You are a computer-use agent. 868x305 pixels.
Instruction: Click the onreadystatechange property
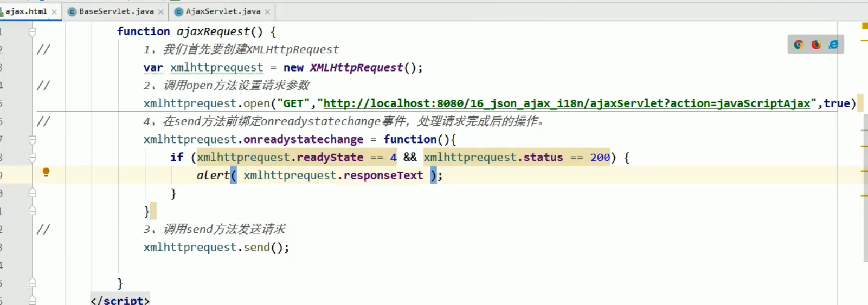pos(303,140)
